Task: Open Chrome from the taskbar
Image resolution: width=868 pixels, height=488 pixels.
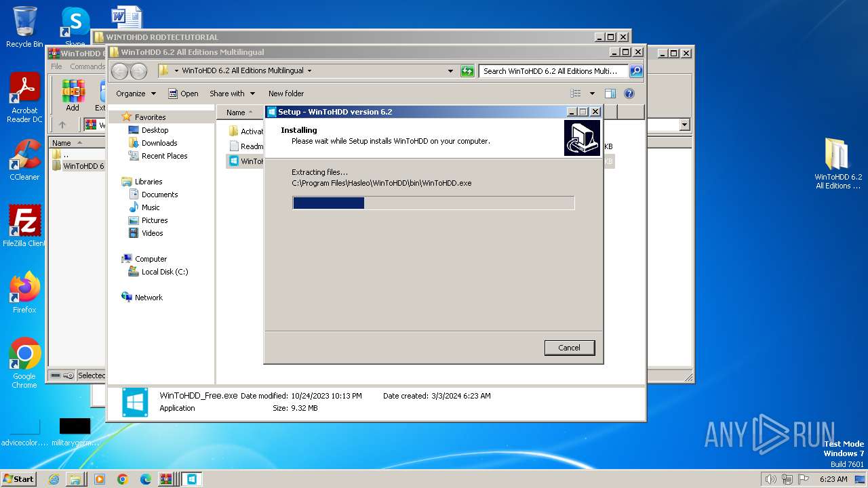Action: pos(123,479)
